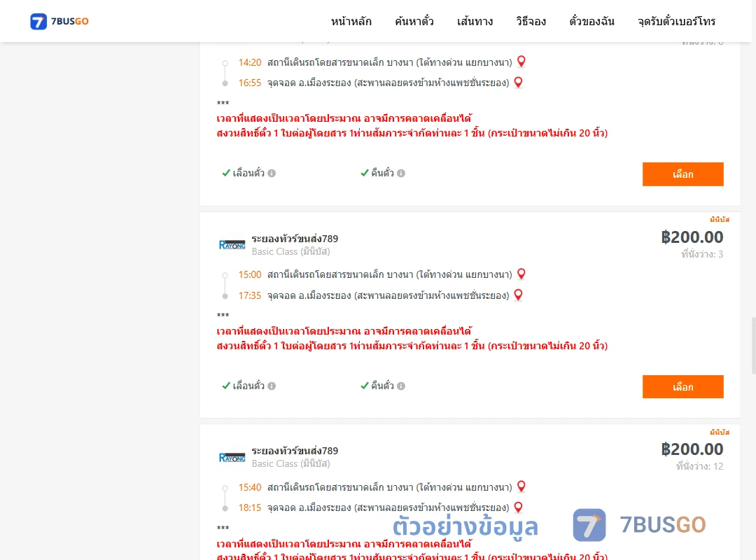Click Rayong operator logo on 15:40 trip
Image resolution: width=756 pixels, height=560 pixels.
coord(232,457)
